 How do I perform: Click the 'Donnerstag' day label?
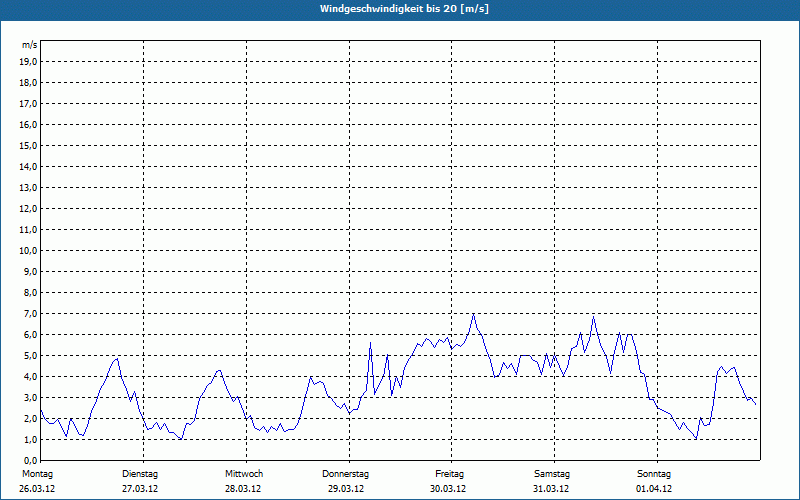tap(345, 474)
